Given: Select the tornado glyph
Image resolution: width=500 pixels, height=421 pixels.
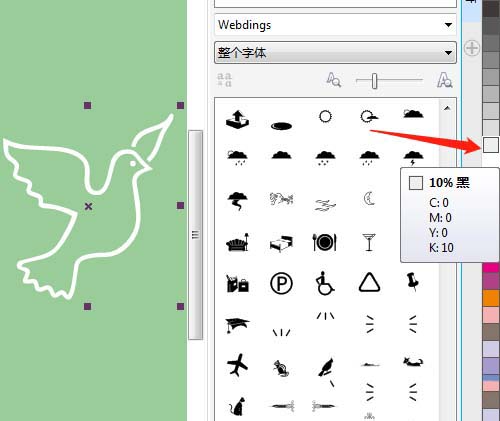Looking at the screenshot, I should [x=237, y=201].
